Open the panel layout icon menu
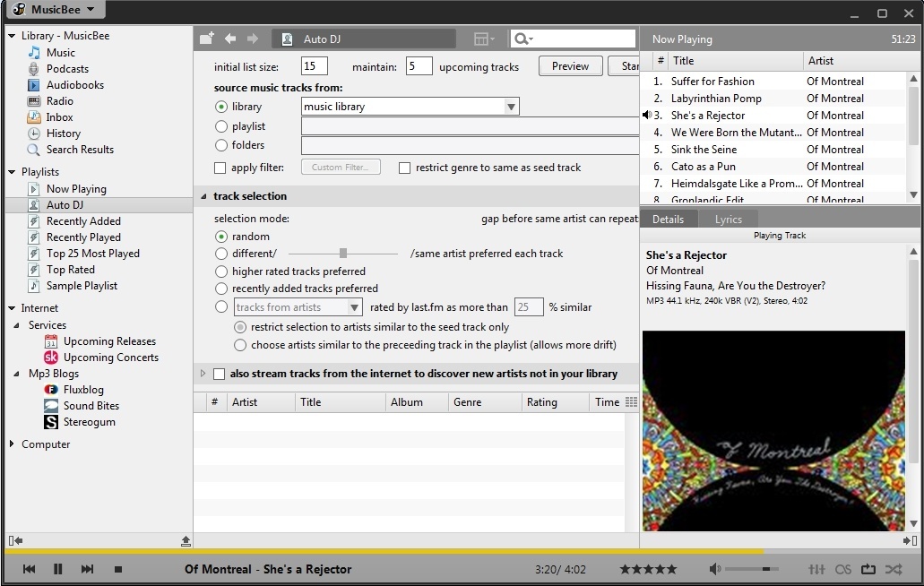Screen dimensions: 924x586 (484, 39)
